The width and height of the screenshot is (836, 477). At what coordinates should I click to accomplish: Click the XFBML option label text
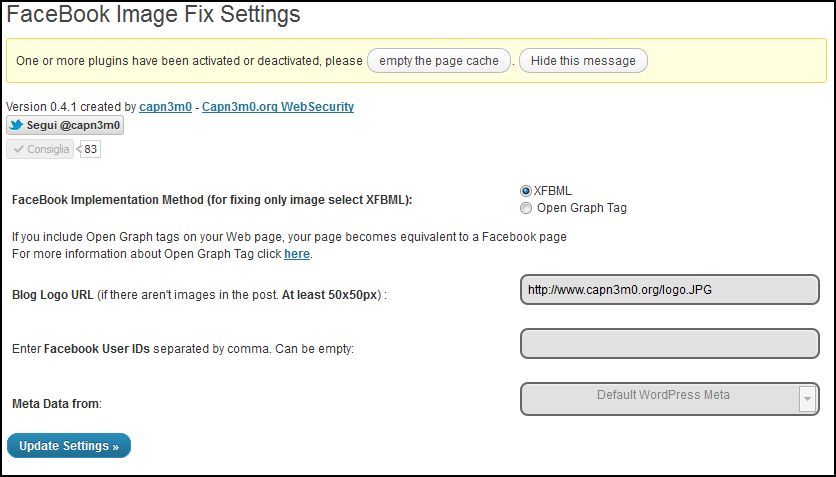coord(552,191)
